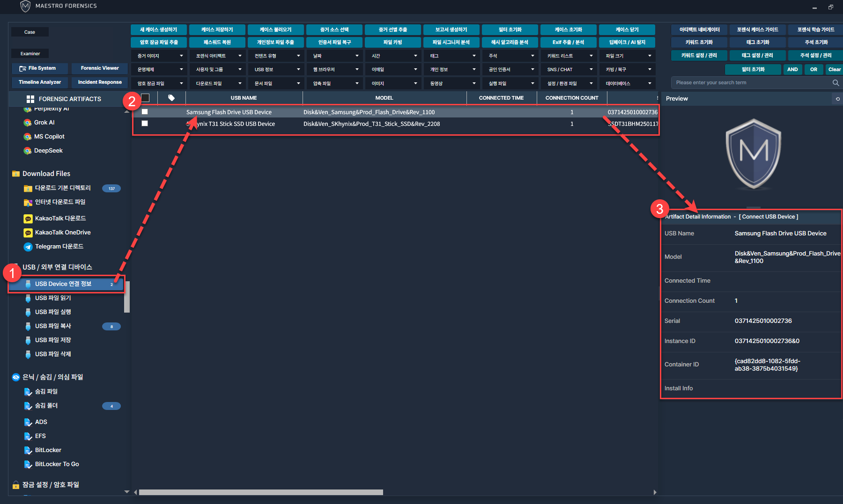Click the 보고서 생성하기 button
The image size is (843, 504).
[x=451, y=29]
